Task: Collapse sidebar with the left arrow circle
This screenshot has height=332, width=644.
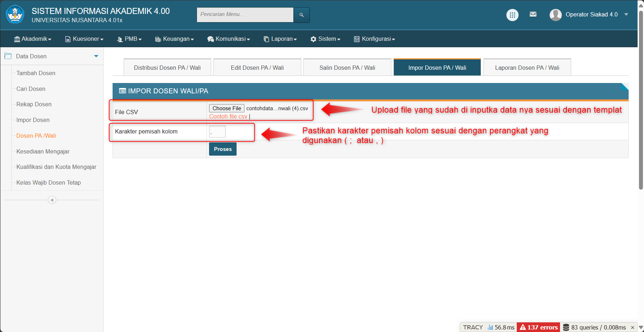Action: click(x=52, y=200)
